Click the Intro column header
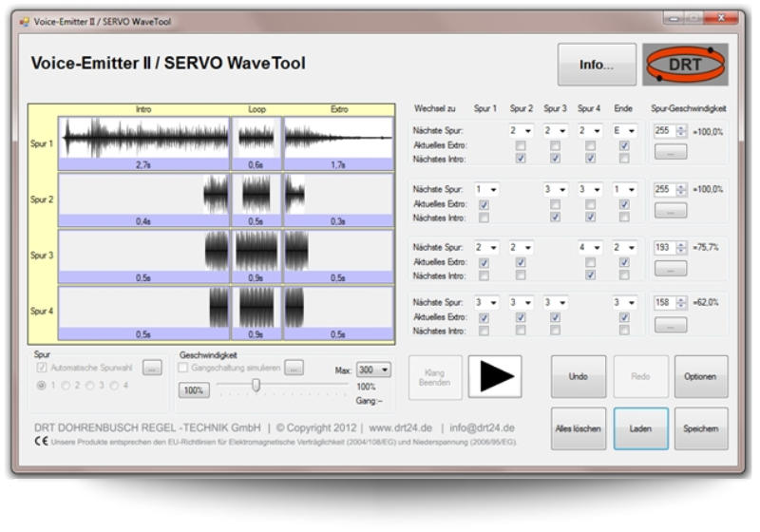Image resolution: width=760 pixels, height=532 pixels. pyautogui.click(x=143, y=109)
